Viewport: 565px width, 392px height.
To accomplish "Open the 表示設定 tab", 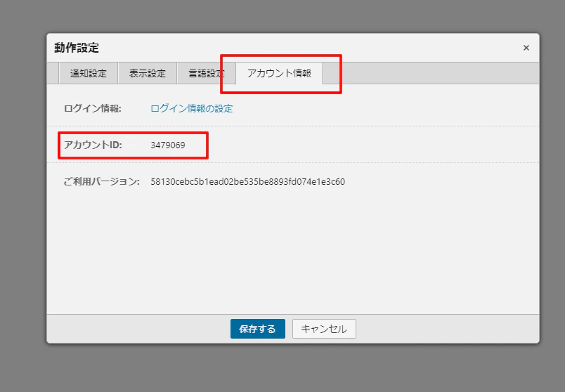I will [148, 73].
